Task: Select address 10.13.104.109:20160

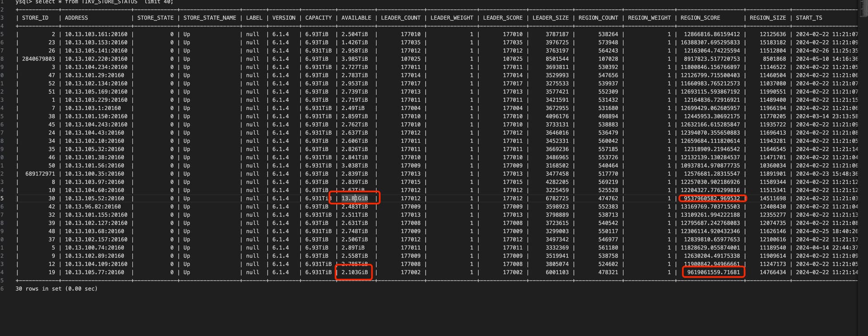Action: click(x=96, y=264)
